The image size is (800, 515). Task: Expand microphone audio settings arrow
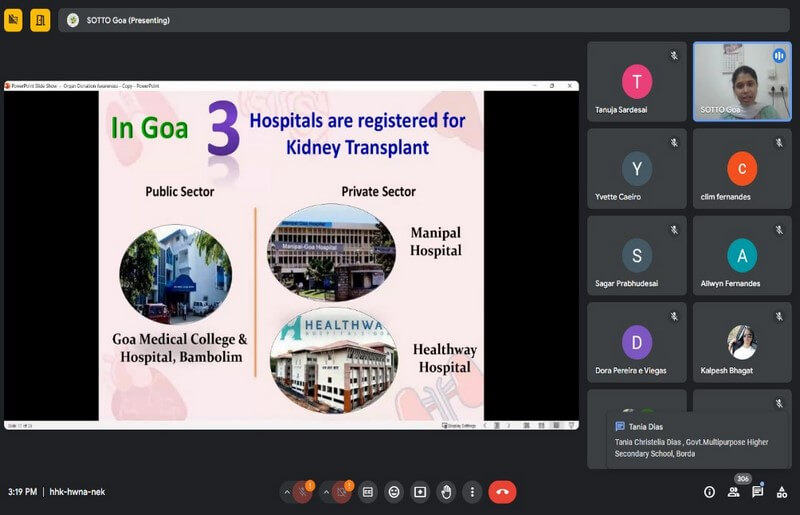[287, 492]
